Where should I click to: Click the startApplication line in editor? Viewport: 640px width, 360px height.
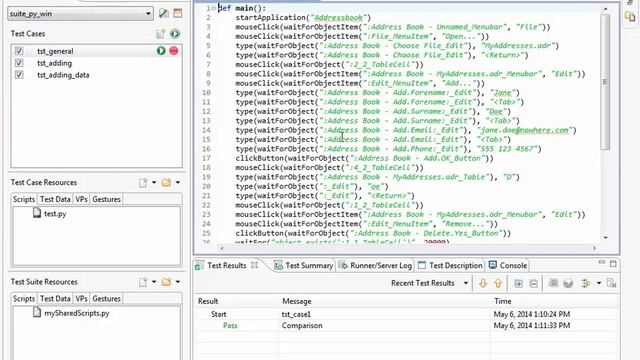point(303,18)
